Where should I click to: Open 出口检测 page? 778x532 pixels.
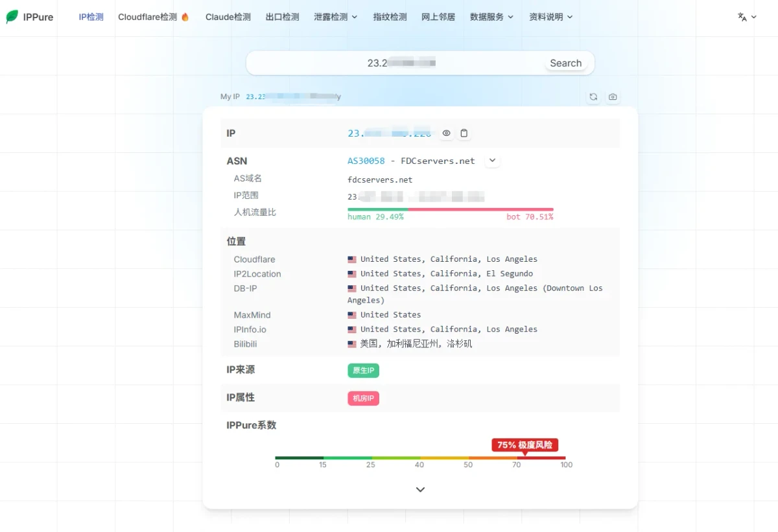click(283, 17)
